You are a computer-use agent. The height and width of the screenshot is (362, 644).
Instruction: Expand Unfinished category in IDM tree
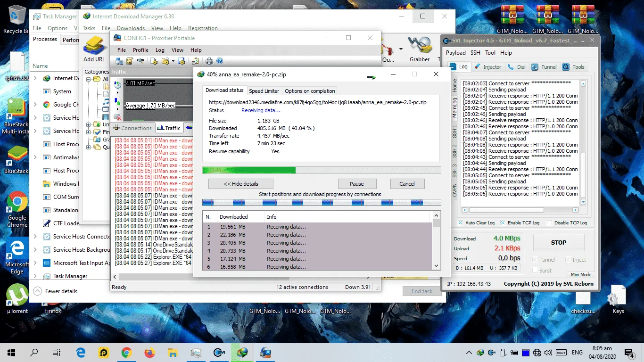[89, 124]
